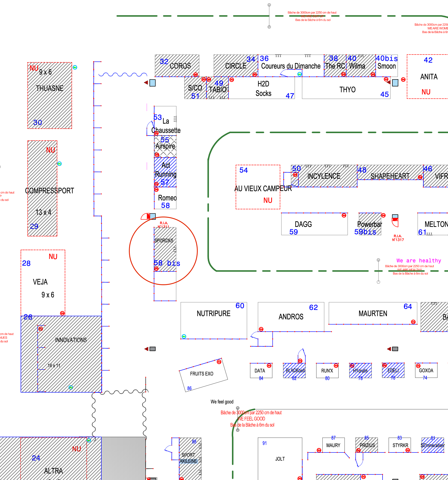Select the circled SPORCKS stand 58 bis
Image resolution: width=448 pixels, height=480 pixels.
coord(165,250)
